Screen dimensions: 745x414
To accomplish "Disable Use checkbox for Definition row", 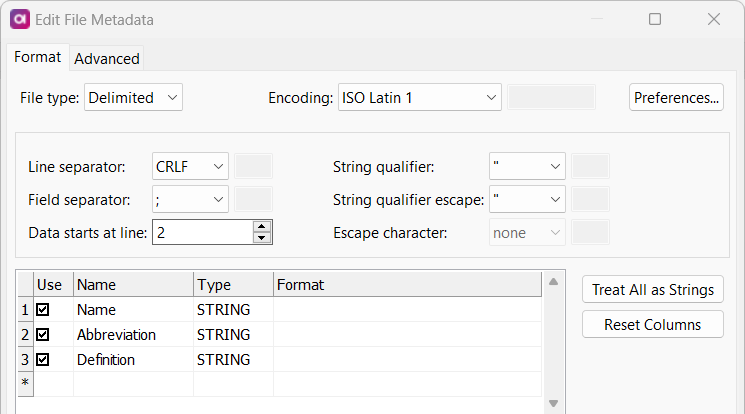I will coord(43,359).
